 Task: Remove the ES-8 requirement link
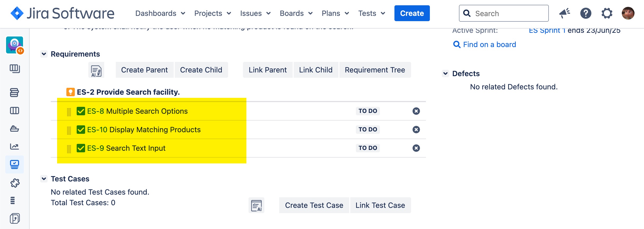tap(416, 111)
